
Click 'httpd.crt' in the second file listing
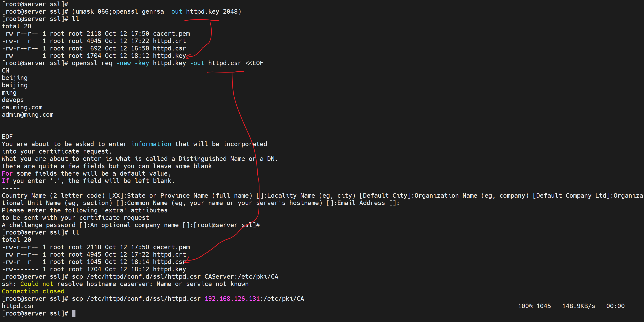169,254
